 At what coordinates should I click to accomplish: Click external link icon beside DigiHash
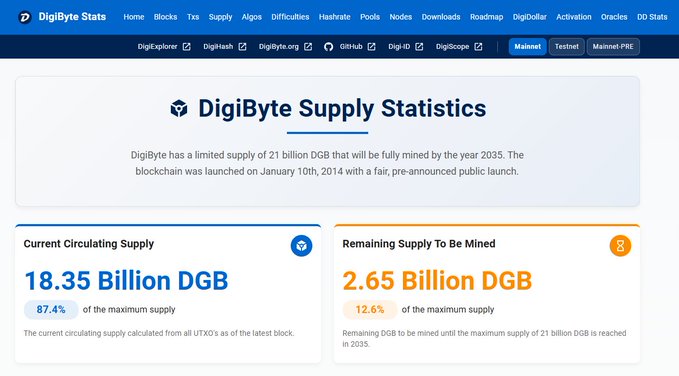click(242, 47)
